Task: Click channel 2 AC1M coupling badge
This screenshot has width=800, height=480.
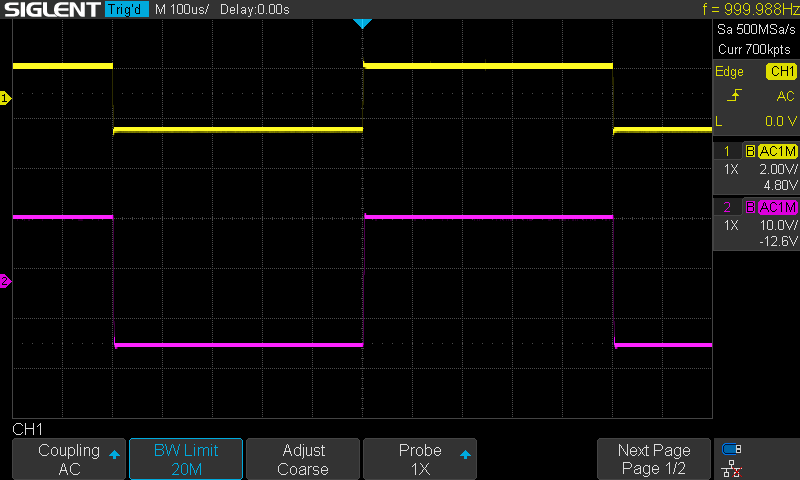Action: pos(777,207)
